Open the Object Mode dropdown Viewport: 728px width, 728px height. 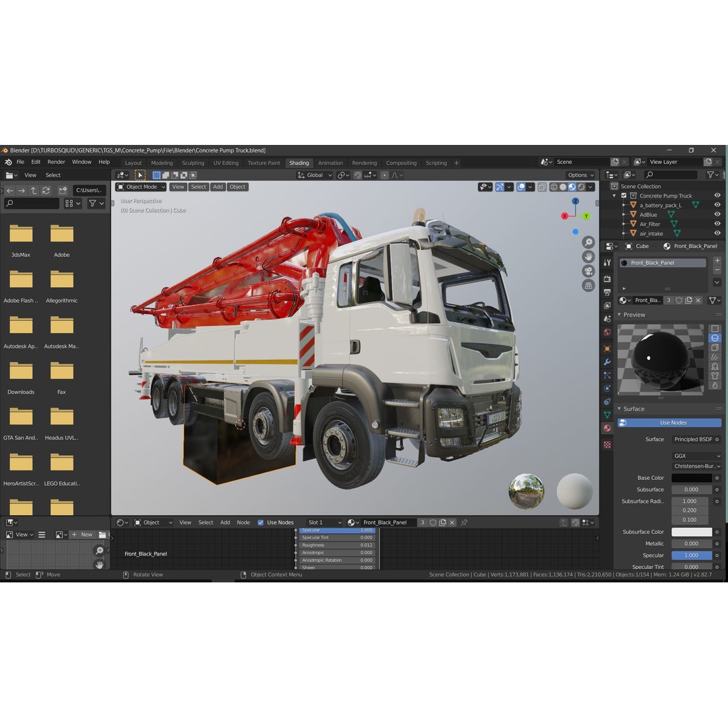coord(140,187)
